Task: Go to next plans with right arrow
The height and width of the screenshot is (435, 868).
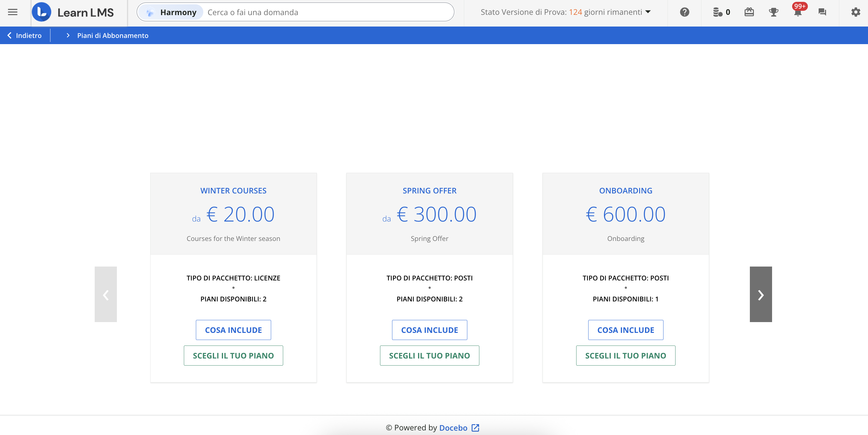Action: click(x=761, y=294)
